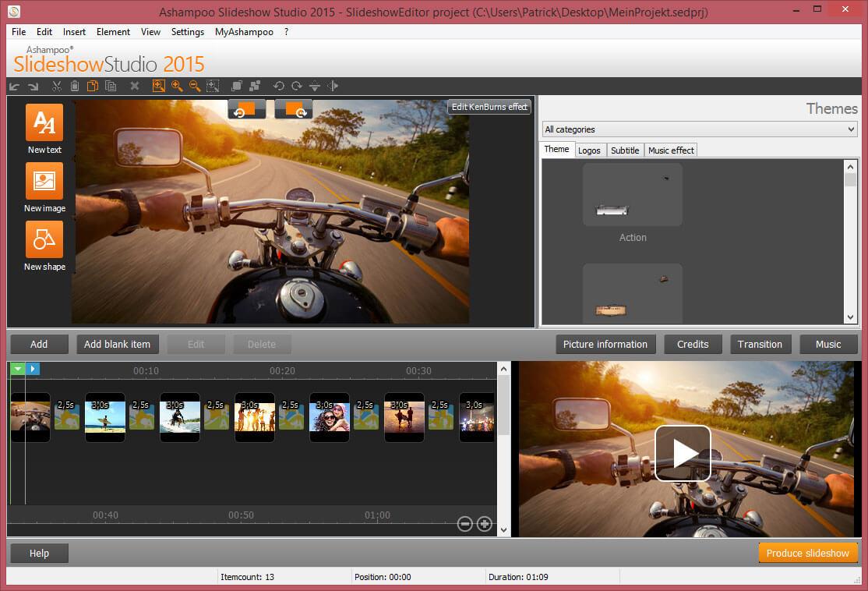Screen dimensions: 868x591
Task: Click green start marker on timeline
Action: (18, 369)
